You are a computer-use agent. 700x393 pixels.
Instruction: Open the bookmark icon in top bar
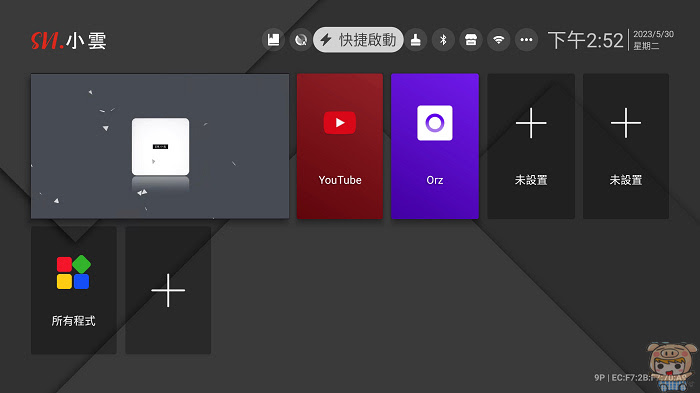(x=273, y=40)
